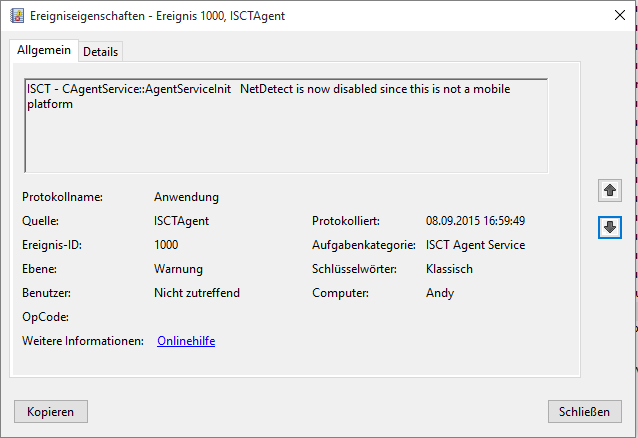The width and height of the screenshot is (638, 438).
Task: Select the Allgemein tab
Action: pyautogui.click(x=44, y=50)
